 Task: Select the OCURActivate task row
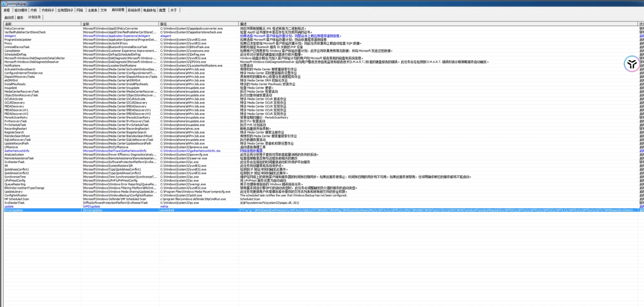[x=323, y=99]
